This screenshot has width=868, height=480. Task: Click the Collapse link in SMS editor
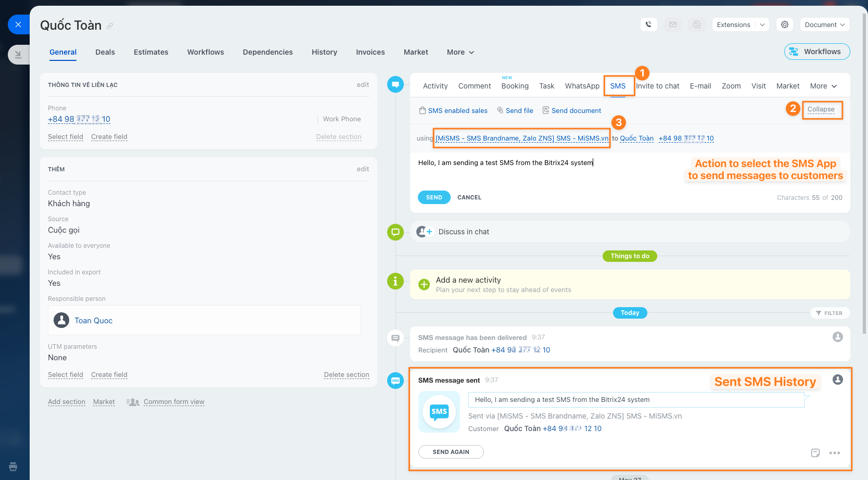click(821, 109)
